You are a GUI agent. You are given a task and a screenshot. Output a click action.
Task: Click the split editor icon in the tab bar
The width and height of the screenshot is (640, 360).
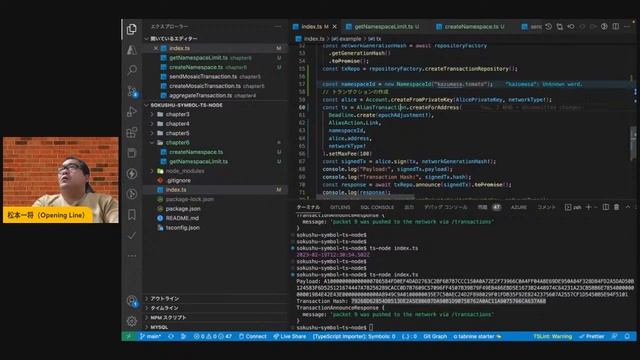pyautogui.click(x=616, y=27)
